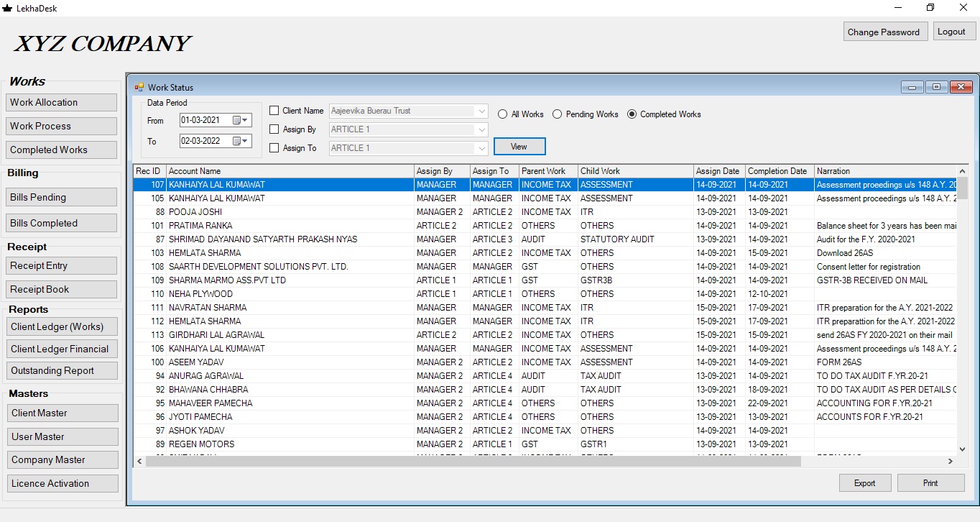Click the Work Status window title icon
Screen dimensions: 980x522
pos(139,87)
